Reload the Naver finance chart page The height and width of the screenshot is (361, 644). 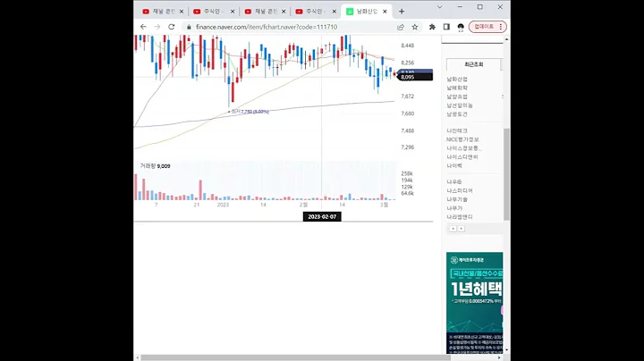click(172, 27)
